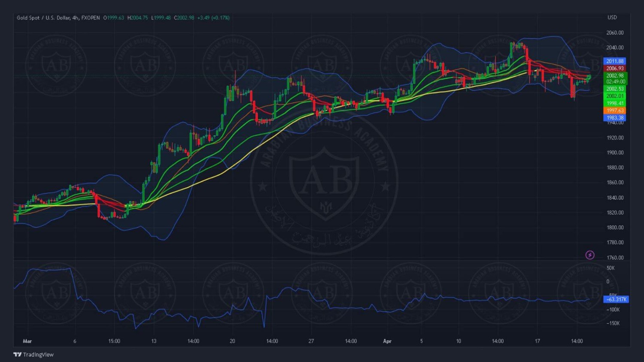This screenshot has height=362, width=644.
Task: Click the -150K label on the indicator axis
Action: click(x=613, y=323)
